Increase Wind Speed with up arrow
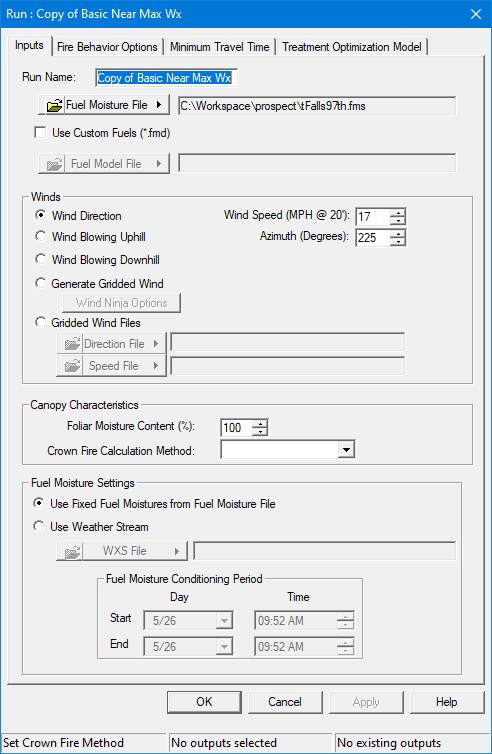Viewport: 492px width, 754px height. coord(398,212)
